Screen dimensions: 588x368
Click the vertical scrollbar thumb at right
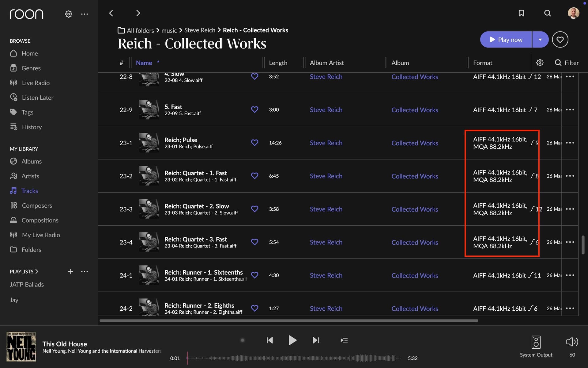click(583, 245)
